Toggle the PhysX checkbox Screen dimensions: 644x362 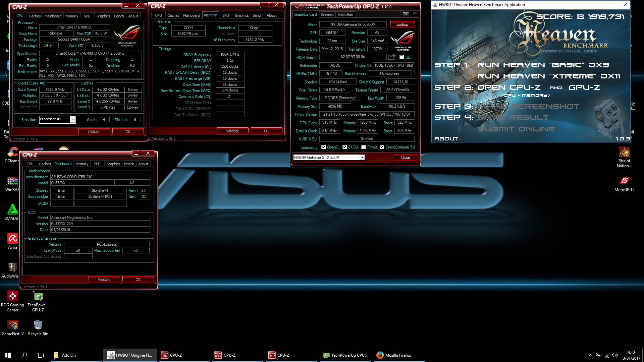tap(364, 147)
